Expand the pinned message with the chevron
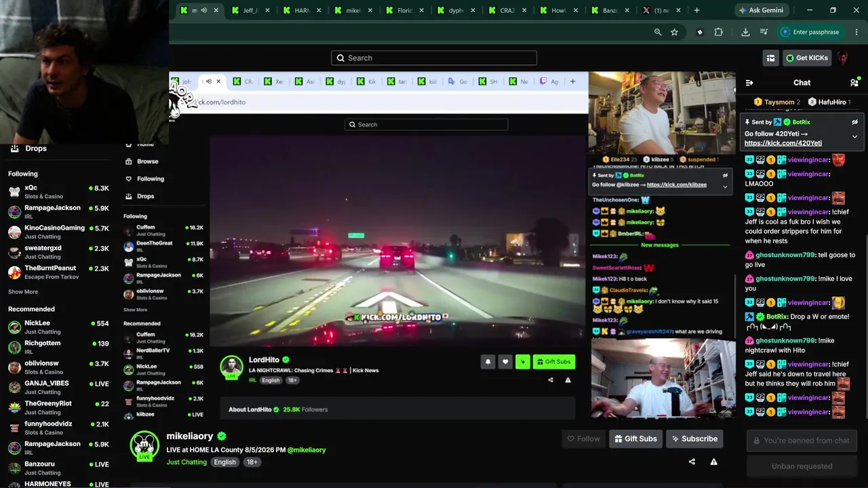 tap(854, 136)
